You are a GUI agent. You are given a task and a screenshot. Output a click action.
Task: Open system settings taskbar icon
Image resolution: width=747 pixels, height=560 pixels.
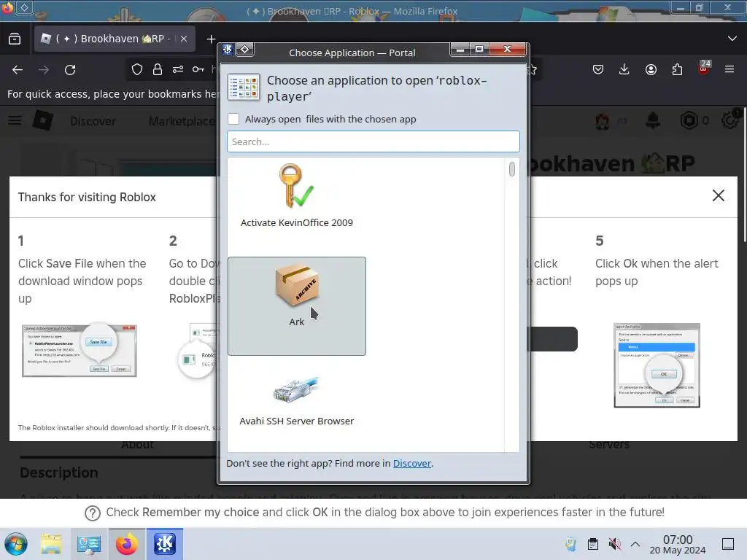[x=88, y=544]
